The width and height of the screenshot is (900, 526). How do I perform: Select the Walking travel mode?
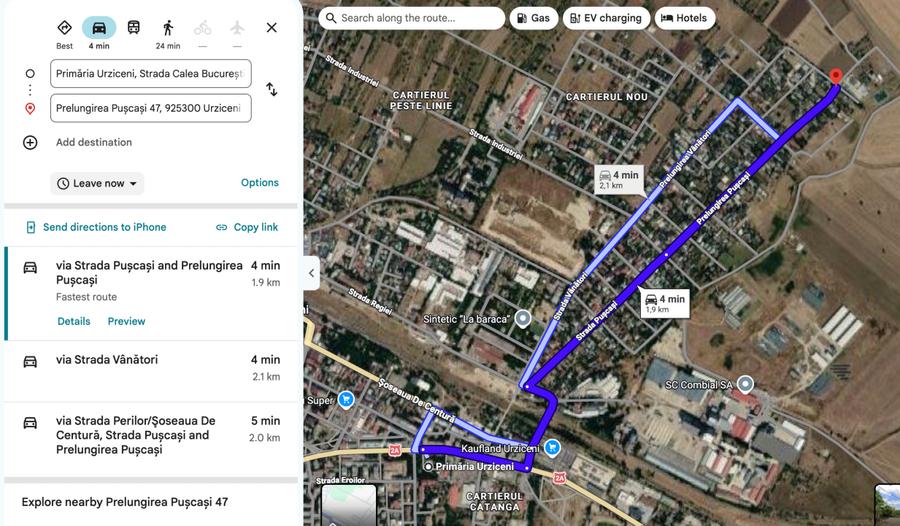(168, 28)
